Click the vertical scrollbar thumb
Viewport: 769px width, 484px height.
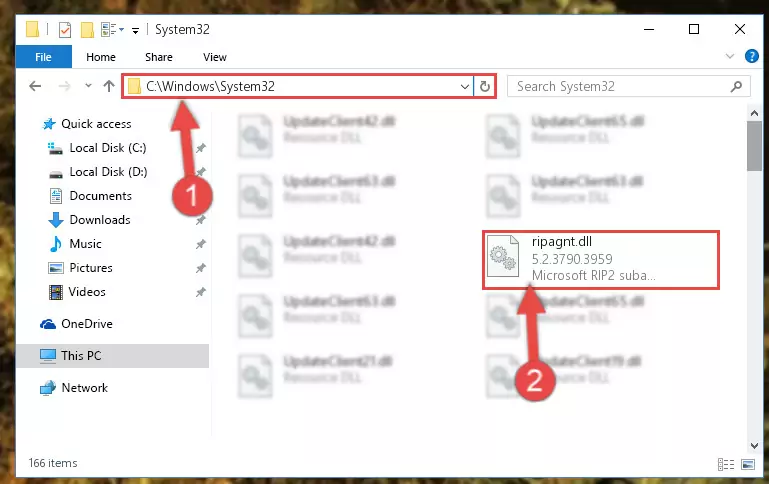(x=754, y=146)
